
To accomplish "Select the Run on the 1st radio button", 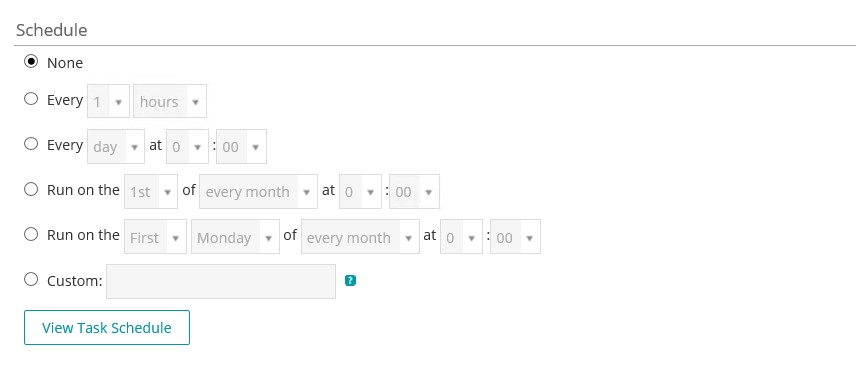I will coord(31,189).
